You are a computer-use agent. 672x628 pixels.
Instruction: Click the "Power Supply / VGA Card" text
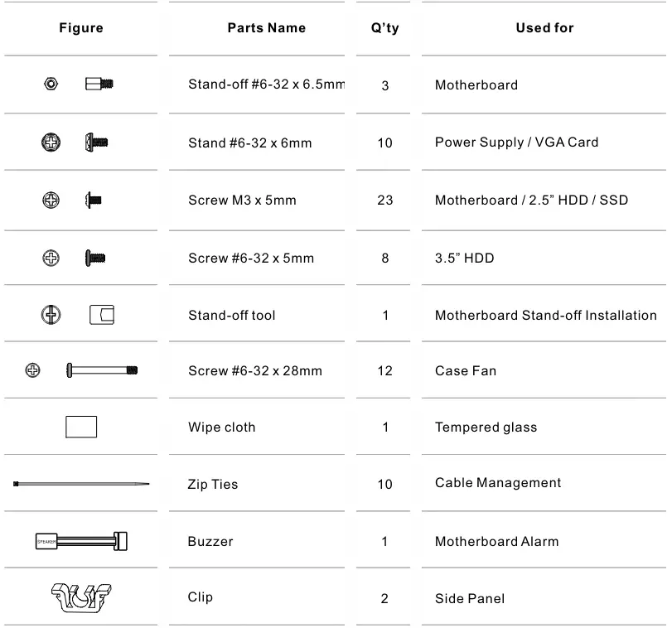516,143
